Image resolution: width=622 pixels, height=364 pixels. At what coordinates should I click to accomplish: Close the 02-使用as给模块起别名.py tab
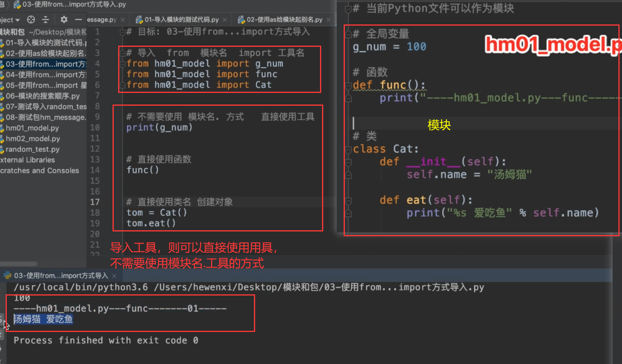328,20
